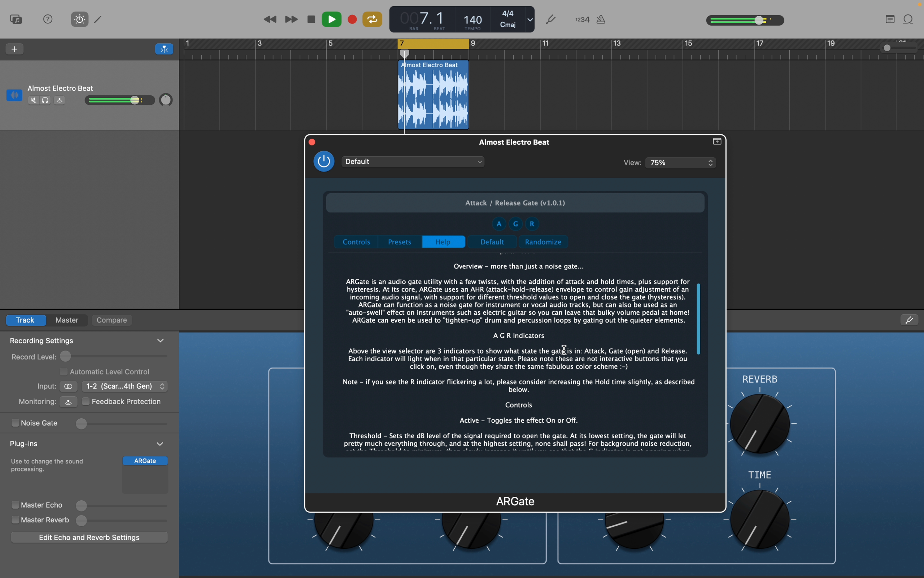This screenshot has width=924, height=578.
Task: Toggle the ARGate plugin power button
Action: (x=324, y=161)
